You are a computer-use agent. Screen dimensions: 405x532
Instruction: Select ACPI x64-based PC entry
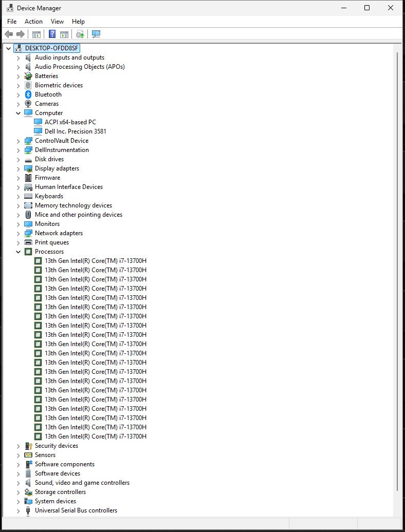(70, 122)
